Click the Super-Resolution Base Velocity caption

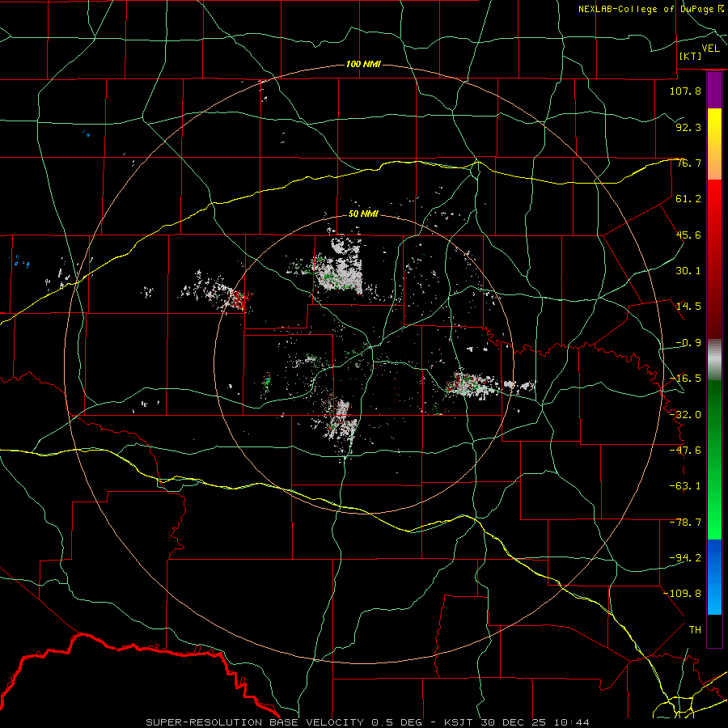pyautogui.click(x=367, y=722)
